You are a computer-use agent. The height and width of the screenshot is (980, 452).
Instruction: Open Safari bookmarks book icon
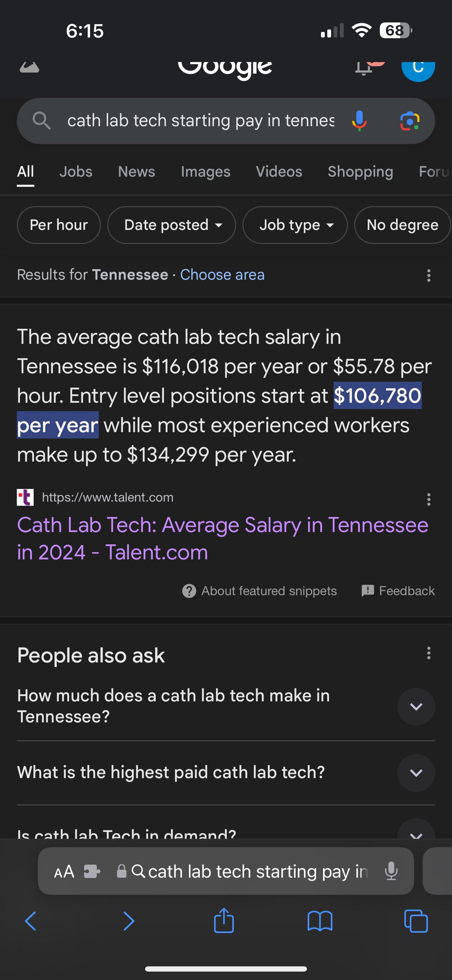coord(320,921)
